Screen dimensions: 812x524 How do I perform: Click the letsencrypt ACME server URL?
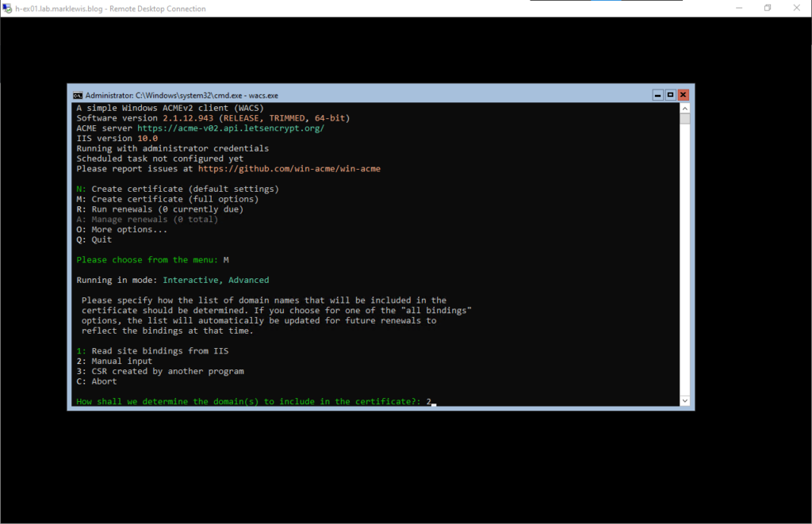click(x=231, y=128)
